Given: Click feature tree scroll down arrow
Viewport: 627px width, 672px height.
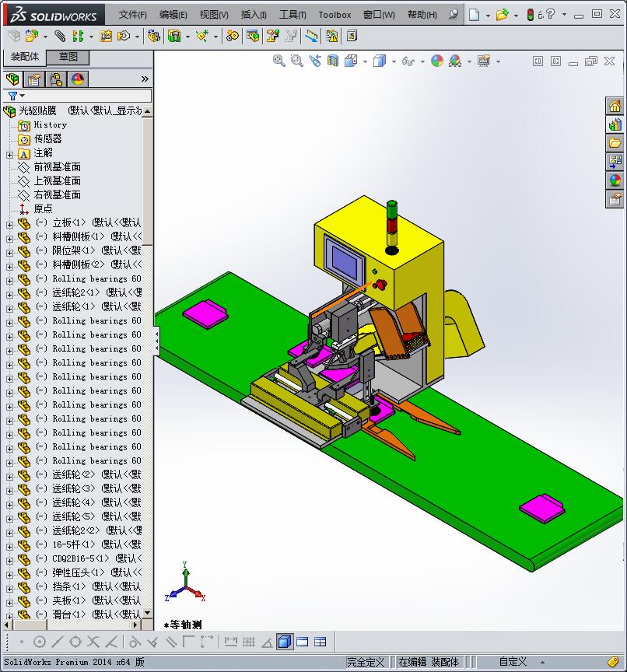Looking at the screenshot, I should (x=148, y=613).
